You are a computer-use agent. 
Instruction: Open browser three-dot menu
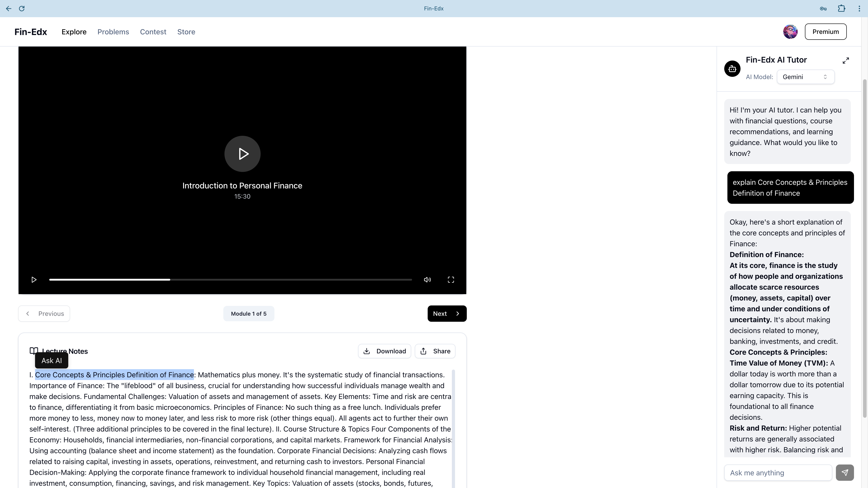click(859, 9)
